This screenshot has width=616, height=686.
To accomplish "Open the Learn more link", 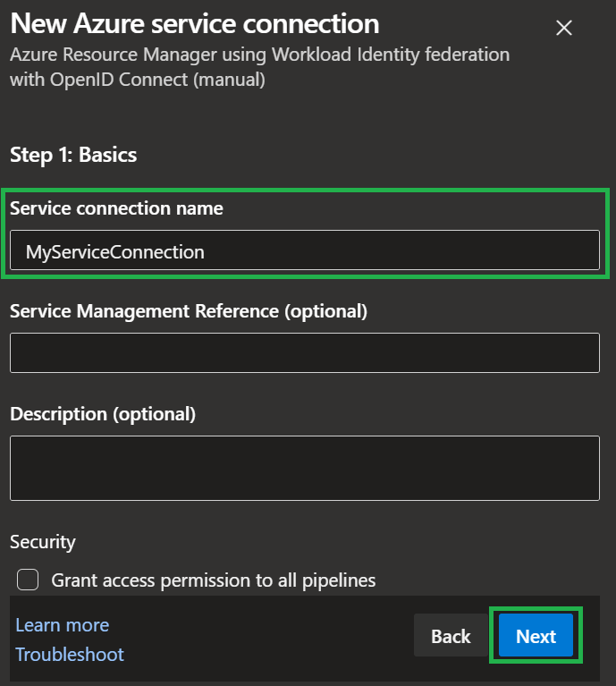I will point(62,625).
